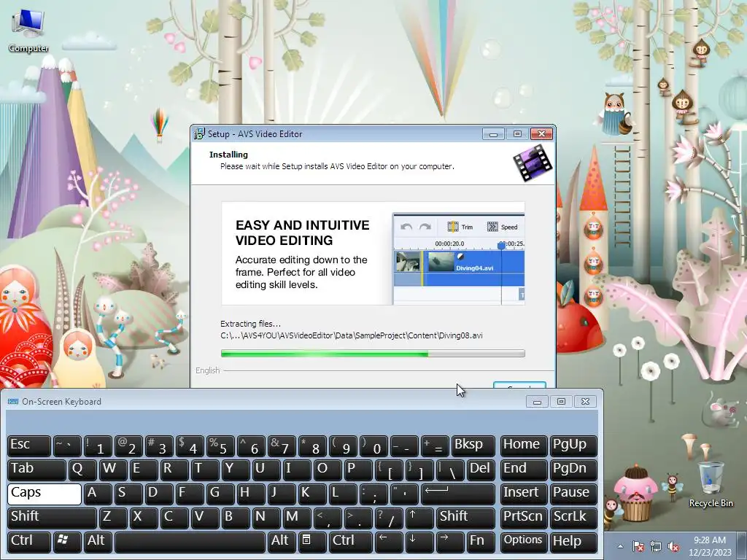The width and height of the screenshot is (747, 560).
Task: Click the Bksp key
Action: pyautogui.click(x=473, y=446)
